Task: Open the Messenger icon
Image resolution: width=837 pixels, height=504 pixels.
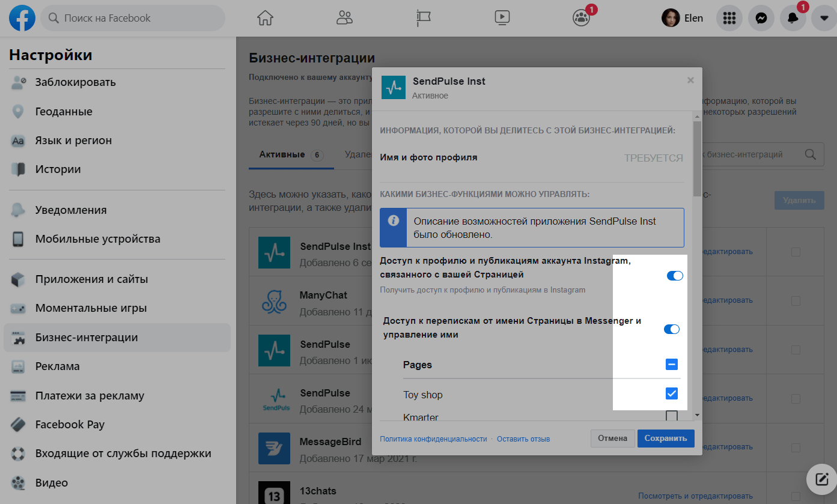Action: point(761,18)
